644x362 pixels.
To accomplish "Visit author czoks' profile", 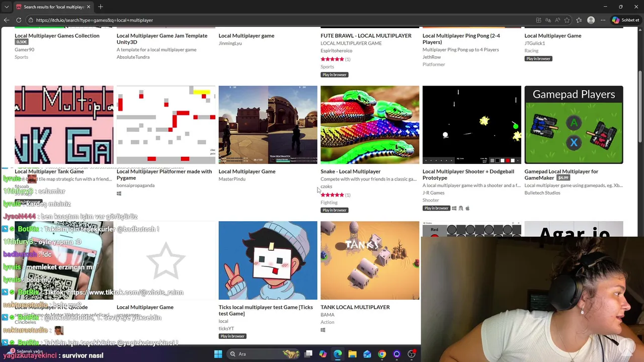I will pyautogui.click(x=326, y=187).
